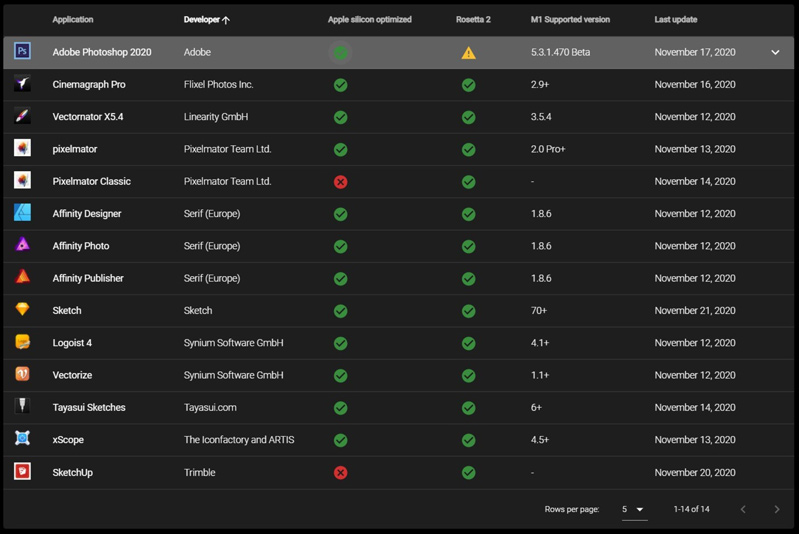Click red cross status in SketchUp row
The image size is (799, 534).
[x=340, y=472]
